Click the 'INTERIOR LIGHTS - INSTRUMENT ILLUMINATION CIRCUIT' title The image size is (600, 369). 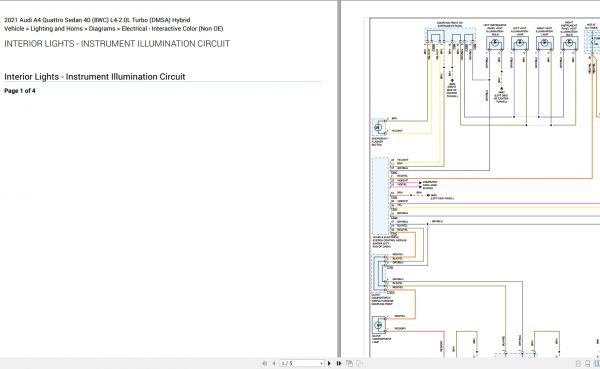coord(117,44)
